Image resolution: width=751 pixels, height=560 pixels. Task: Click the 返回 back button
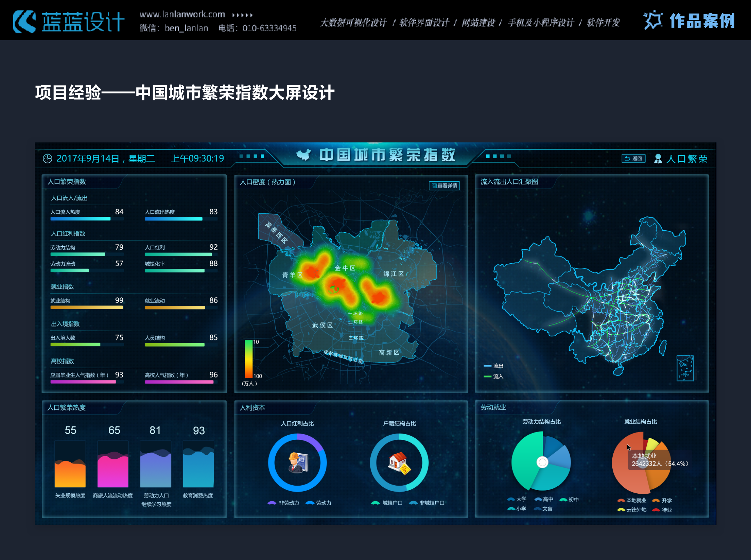(x=633, y=158)
